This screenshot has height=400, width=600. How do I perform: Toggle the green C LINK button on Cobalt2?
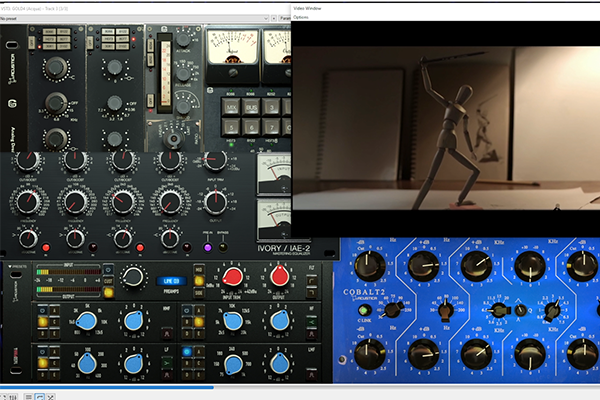coord(364,310)
